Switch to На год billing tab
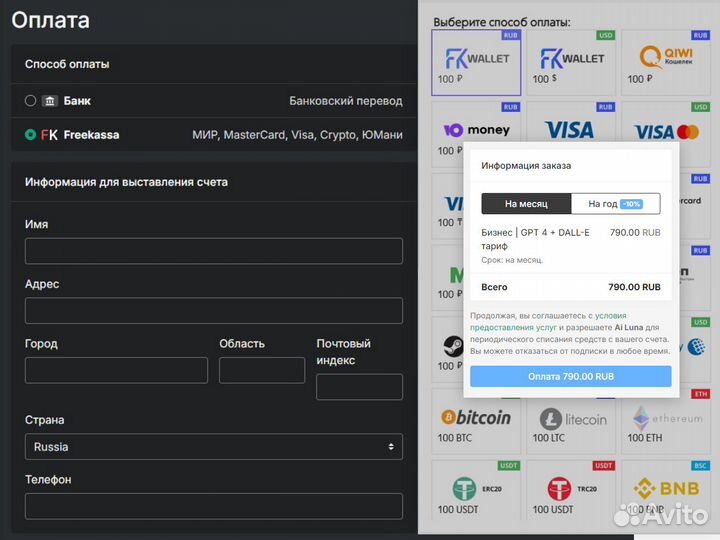The image size is (720, 540). pyautogui.click(x=615, y=204)
